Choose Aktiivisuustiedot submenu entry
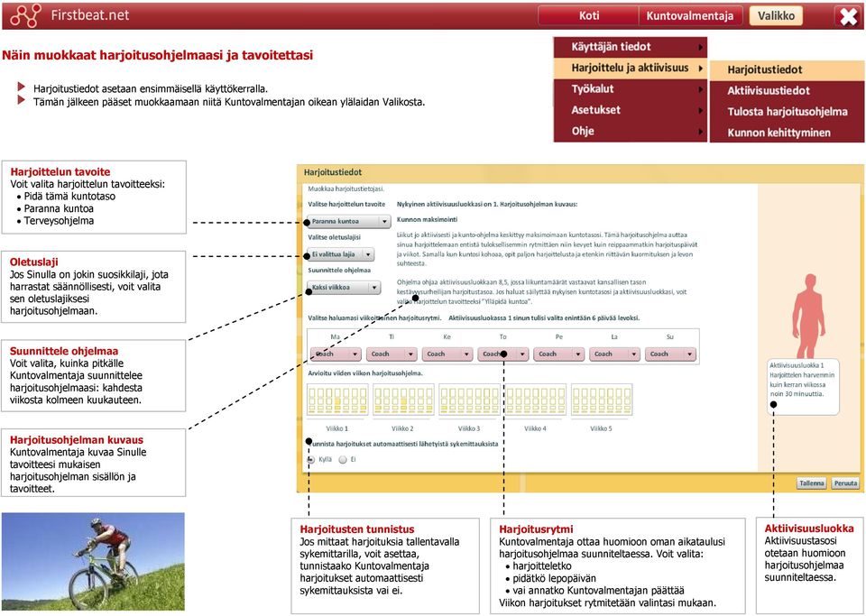The image size is (866, 616). [x=787, y=90]
